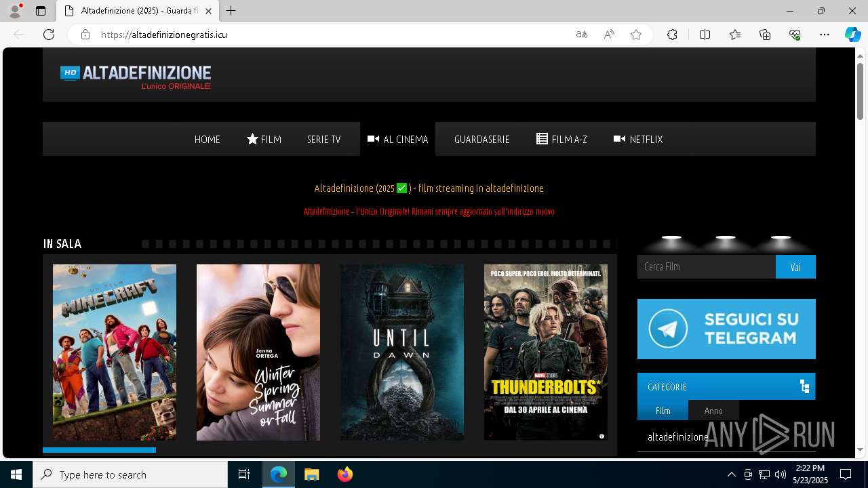Open Microsoft Edge from the taskbar
The image size is (868, 488).
(279, 474)
